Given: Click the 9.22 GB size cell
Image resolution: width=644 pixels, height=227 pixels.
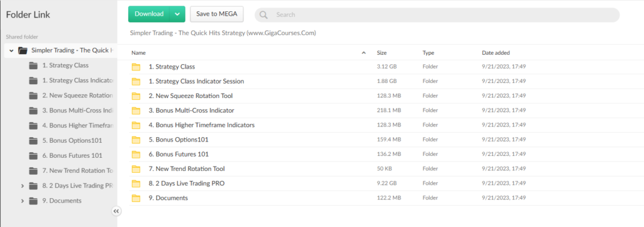Looking at the screenshot, I should pos(387,184).
